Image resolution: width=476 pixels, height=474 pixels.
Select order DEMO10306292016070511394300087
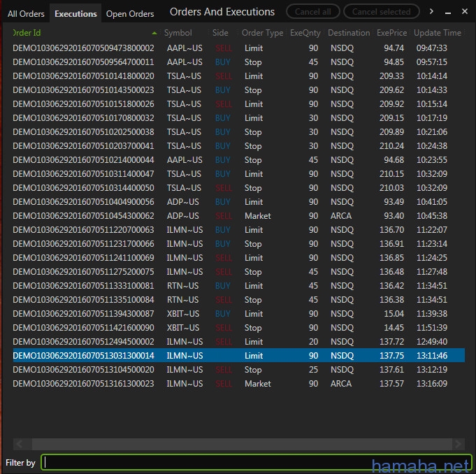(238, 313)
